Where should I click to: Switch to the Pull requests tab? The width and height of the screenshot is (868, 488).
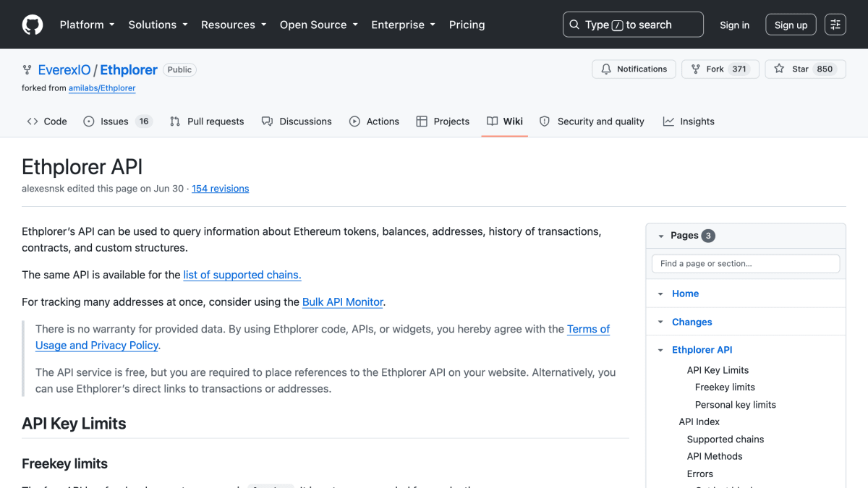207,121
